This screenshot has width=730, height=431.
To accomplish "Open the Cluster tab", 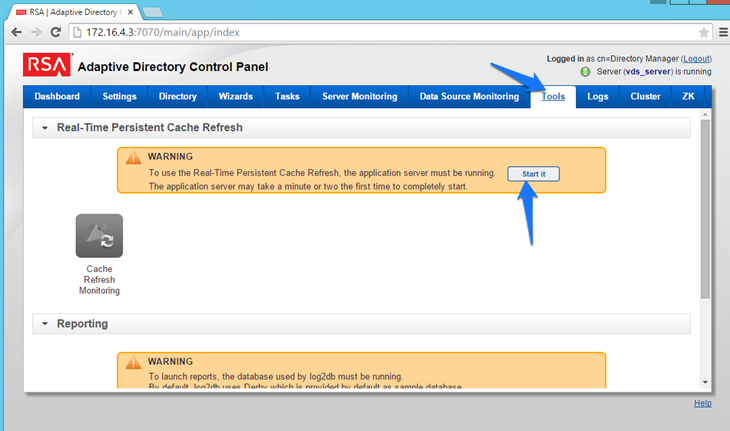I will point(645,96).
